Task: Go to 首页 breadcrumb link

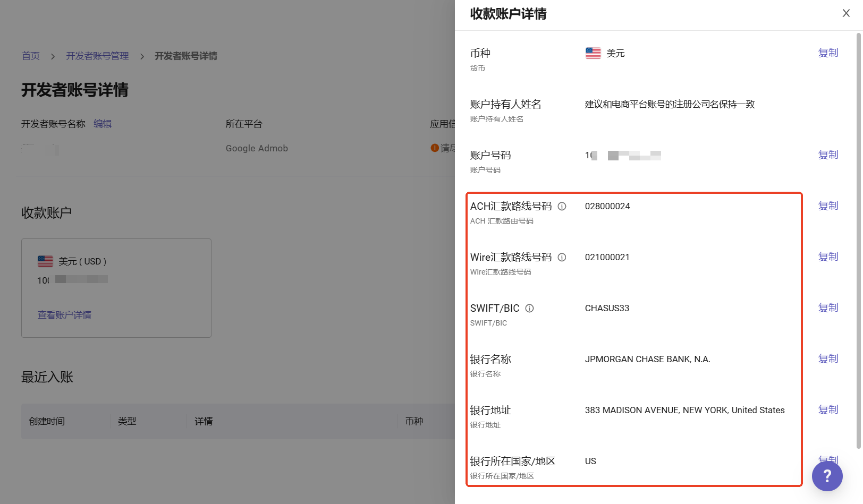Action: pos(31,56)
